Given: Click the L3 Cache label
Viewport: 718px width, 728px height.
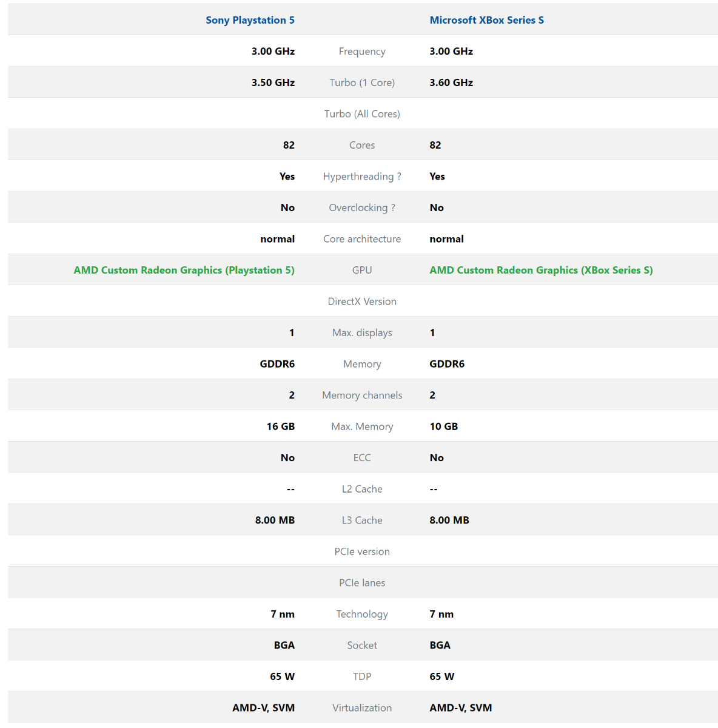Looking at the screenshot, I should point(362,520).
